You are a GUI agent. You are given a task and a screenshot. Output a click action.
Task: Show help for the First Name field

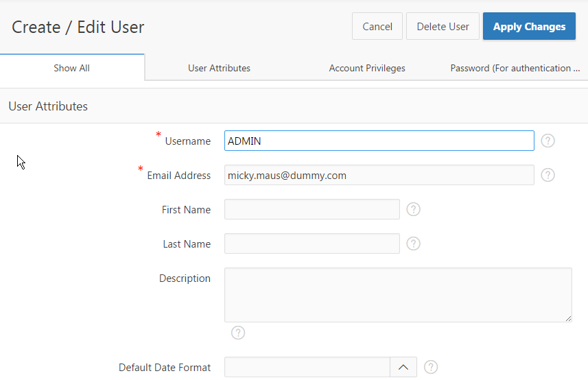[x=413, y=209]
